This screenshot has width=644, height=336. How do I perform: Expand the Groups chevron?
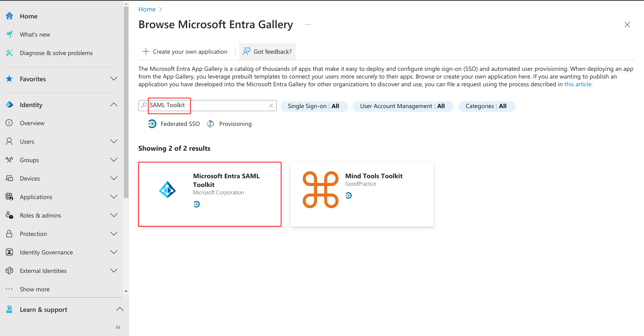(114, 160)
